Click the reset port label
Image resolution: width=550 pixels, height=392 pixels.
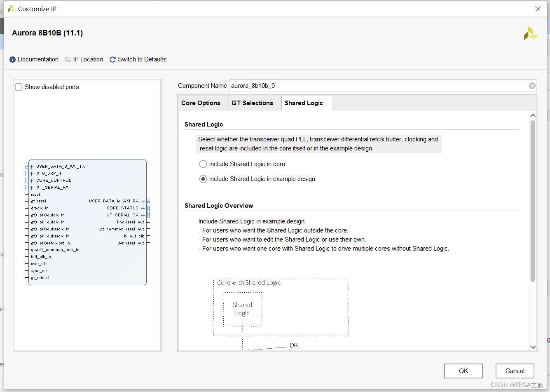[35, 195]
